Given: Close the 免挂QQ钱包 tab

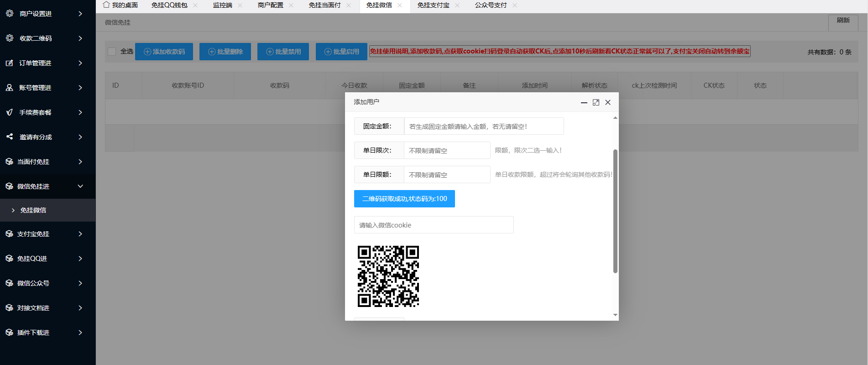Looking at the screenshot, I should pyautogui.click(x=195, y=5).
